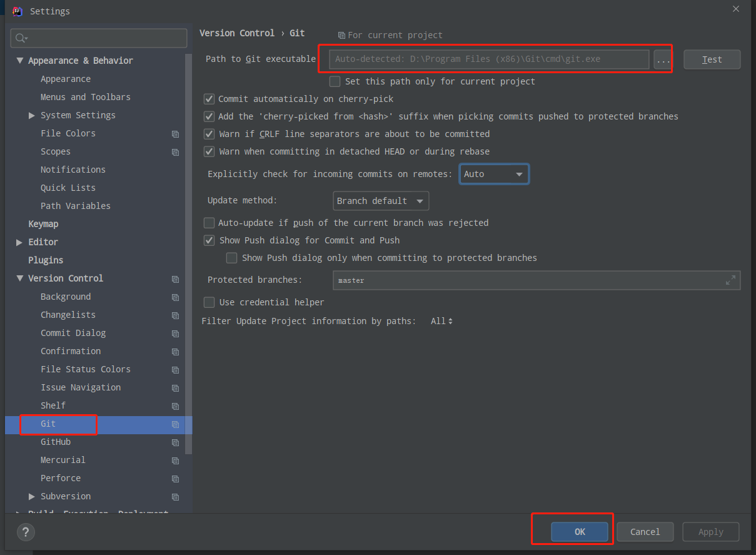Open the incoming commits 'Auto' dropdown
Viewport: 756px width, 555px height.
point(494,174)
